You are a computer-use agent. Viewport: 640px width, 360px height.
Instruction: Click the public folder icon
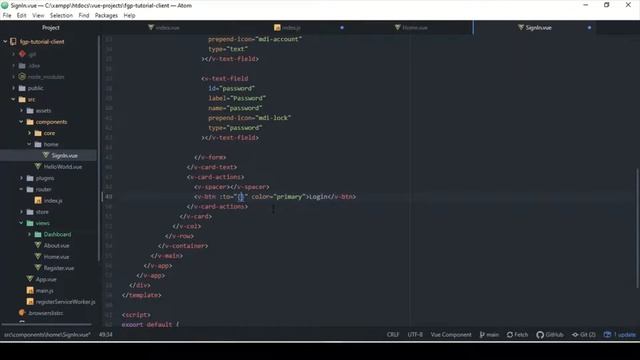[x=22, y=88]
